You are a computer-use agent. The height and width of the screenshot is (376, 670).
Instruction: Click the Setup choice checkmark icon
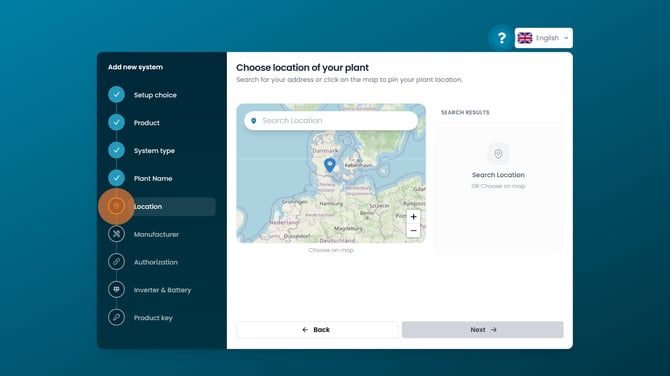pos(116,94)
